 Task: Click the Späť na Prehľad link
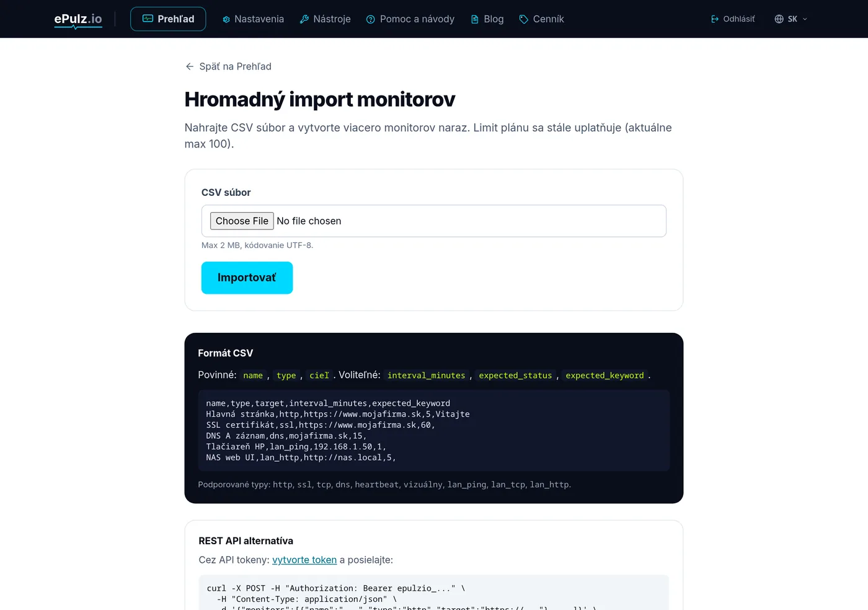pos(228,66)
